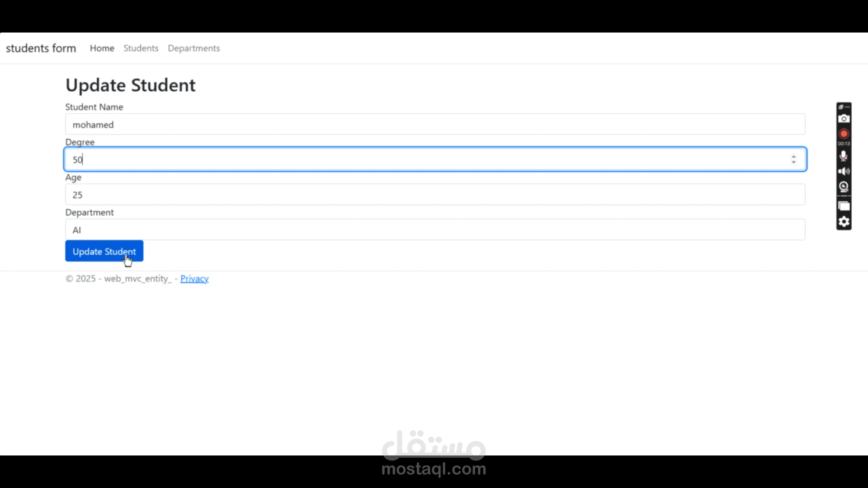Click the recording timer display
Image resolution: width=868 pixels, height=488 pixels.
point(844,144)
